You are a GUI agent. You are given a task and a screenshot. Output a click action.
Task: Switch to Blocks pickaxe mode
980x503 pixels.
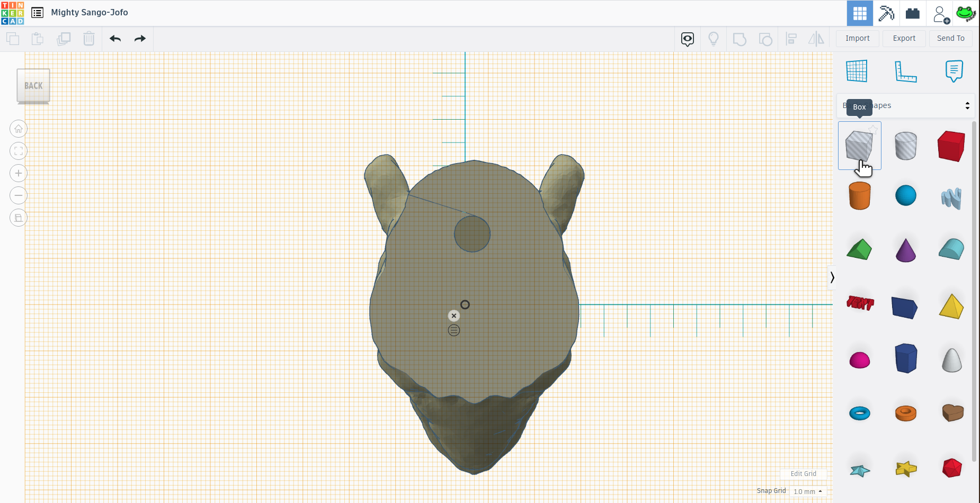pos(886,13)
